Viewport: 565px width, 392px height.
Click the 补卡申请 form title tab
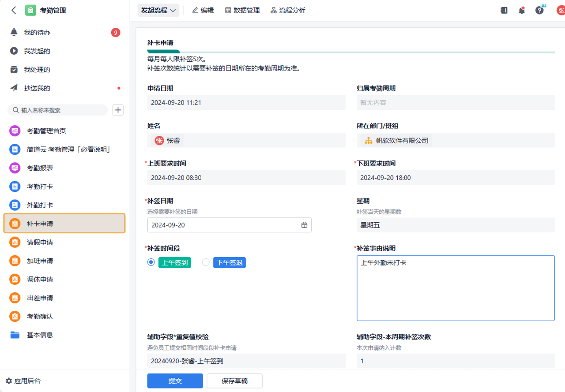click(x=160, y=43)
